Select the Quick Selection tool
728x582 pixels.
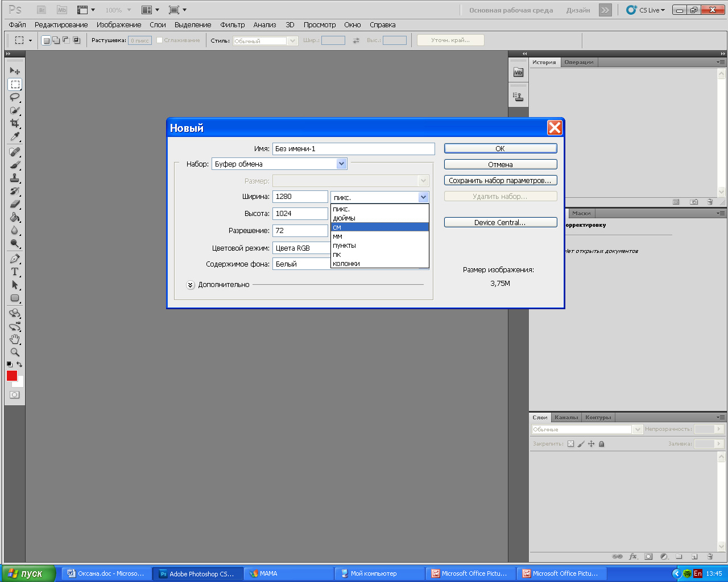tap(15, 110)
